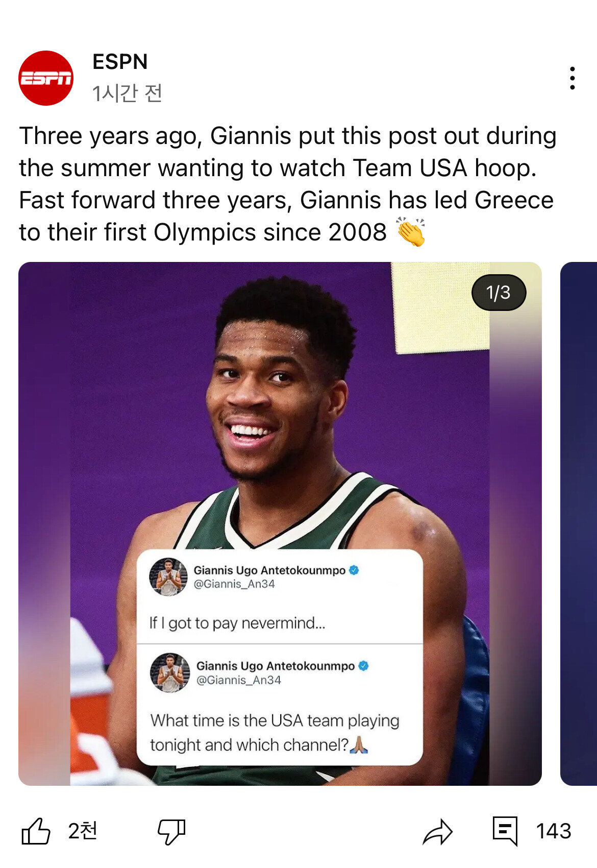Click the "2천" like count
Screen dimensions: 597x868
point(83,831)
